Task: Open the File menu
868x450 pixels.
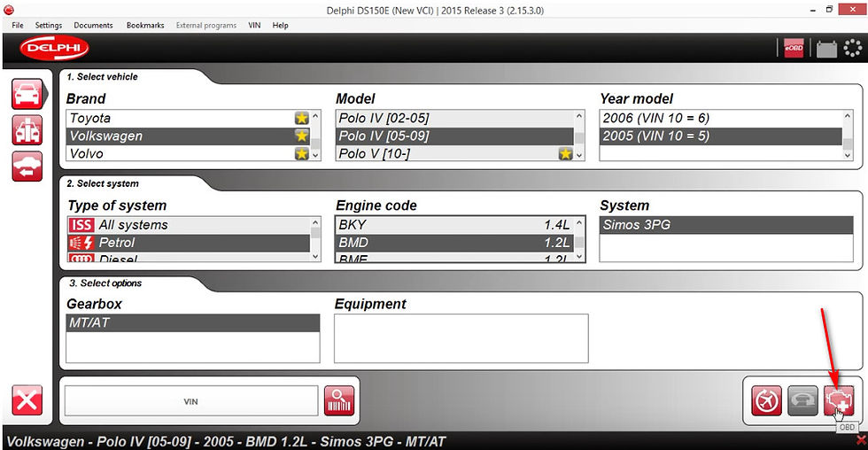Action: coord(18,25)
